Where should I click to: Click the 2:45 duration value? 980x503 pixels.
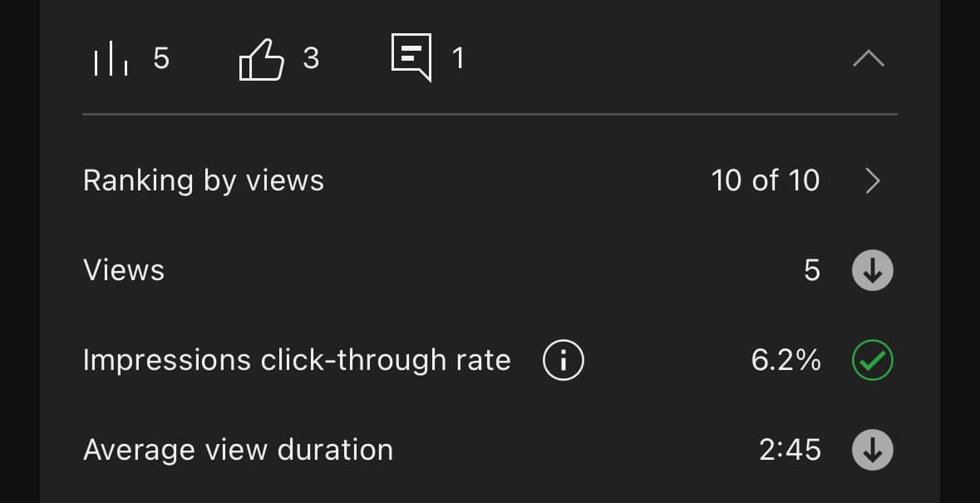[790, 450]
